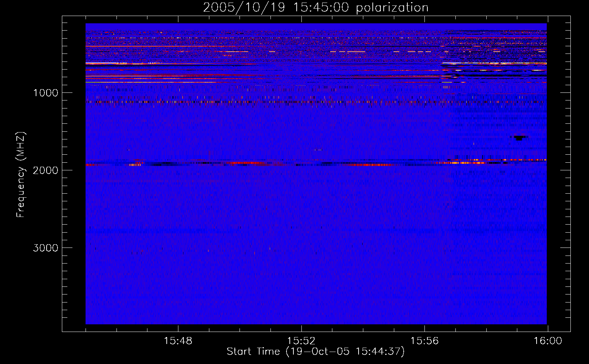The width and height of the screenshot is (589, 364).
Task: Click the "15:48" time tick label
Action: (178, 341)
